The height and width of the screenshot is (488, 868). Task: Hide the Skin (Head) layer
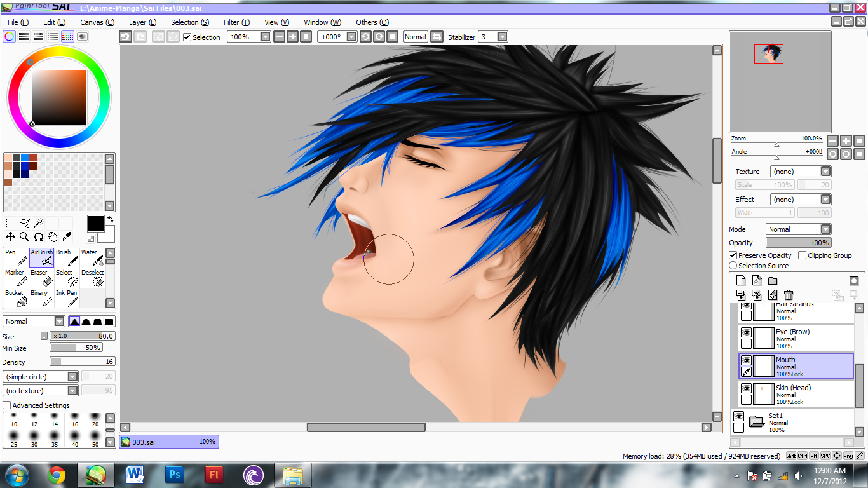[x=746, y=388]
